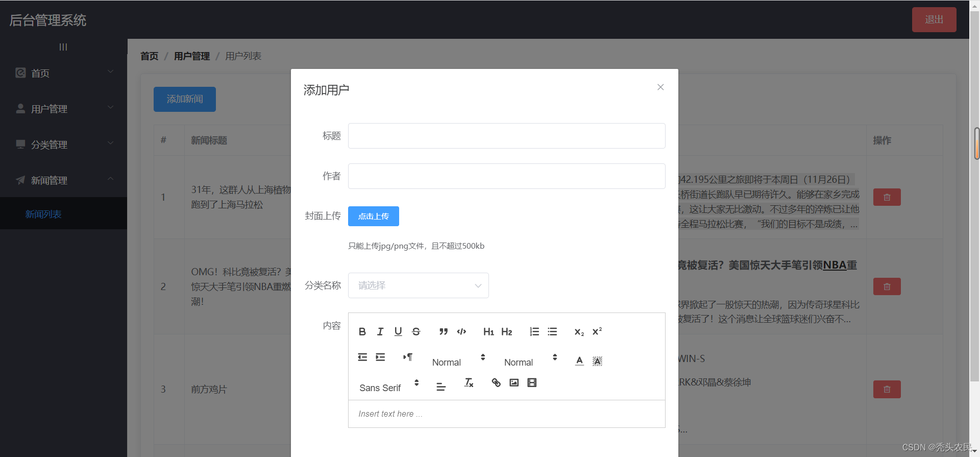This screenshot has height=457, width=980.
Task: Click 用户列表 in the breadcrumb
Action: click(x=243, y=56)
